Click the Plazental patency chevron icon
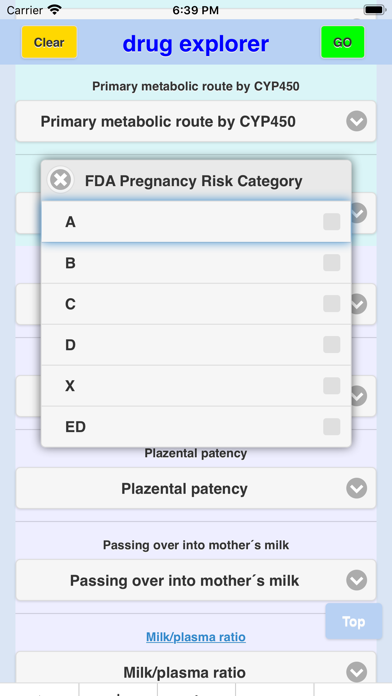The height and width of the screenshot is (696, 392). (x=356, y=488)
